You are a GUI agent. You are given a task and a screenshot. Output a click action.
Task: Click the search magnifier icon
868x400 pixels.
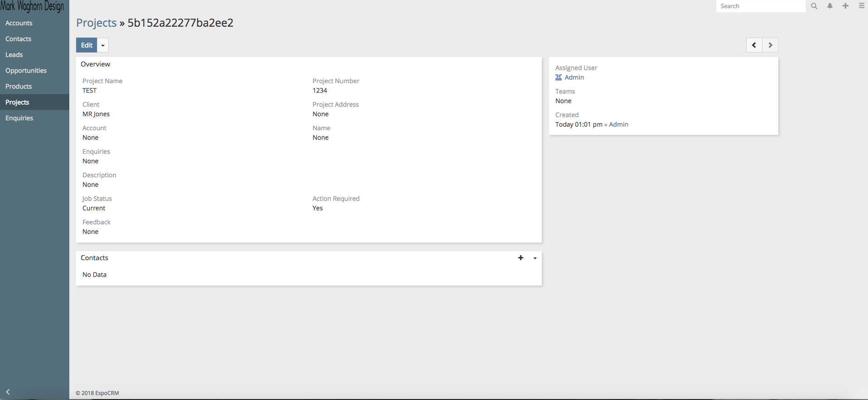tap(814, 6)
